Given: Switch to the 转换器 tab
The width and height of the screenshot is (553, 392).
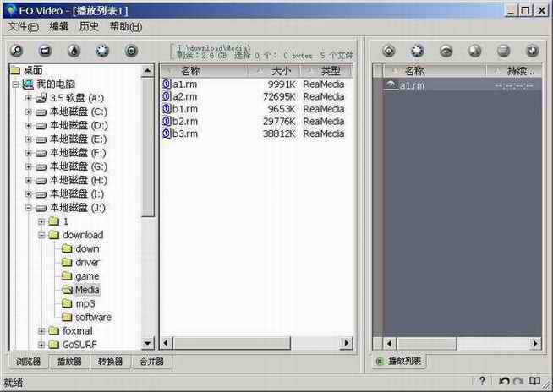Looking at the screenshot, I should point(111,362).
